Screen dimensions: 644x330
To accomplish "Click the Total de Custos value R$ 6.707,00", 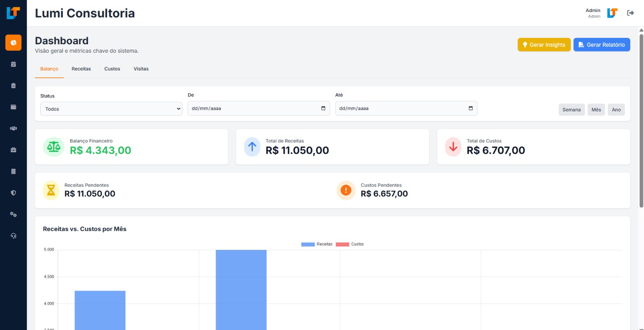I will 496,151.
